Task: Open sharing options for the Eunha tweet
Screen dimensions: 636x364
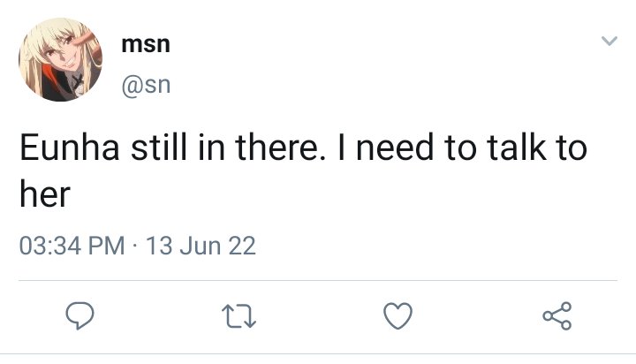Action: pyautogui.click(x=557, y=315)
